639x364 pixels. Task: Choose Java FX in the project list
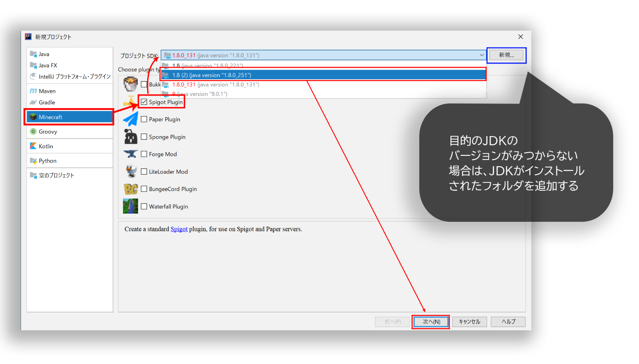(70, 65)
